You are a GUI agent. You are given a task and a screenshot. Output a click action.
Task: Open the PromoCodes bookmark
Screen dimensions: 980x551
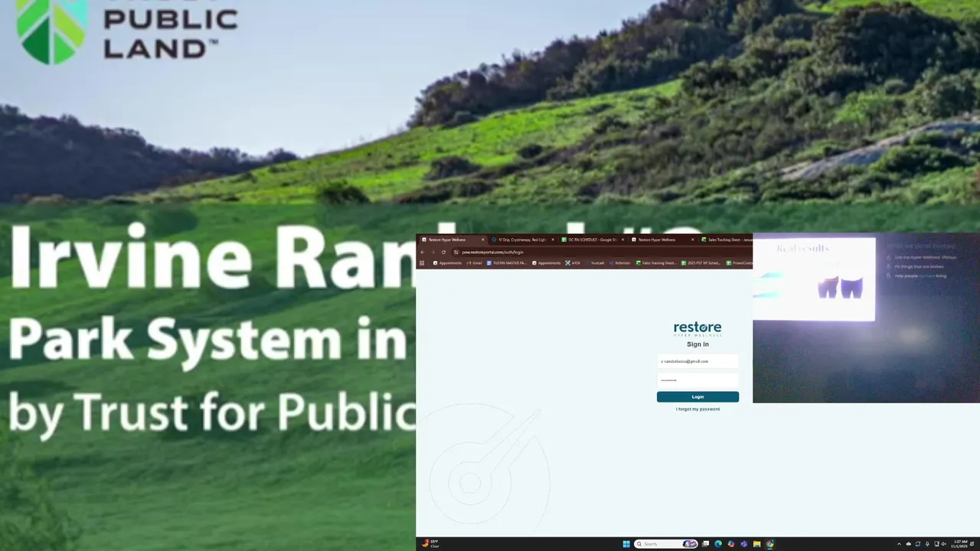pos(739,262)
